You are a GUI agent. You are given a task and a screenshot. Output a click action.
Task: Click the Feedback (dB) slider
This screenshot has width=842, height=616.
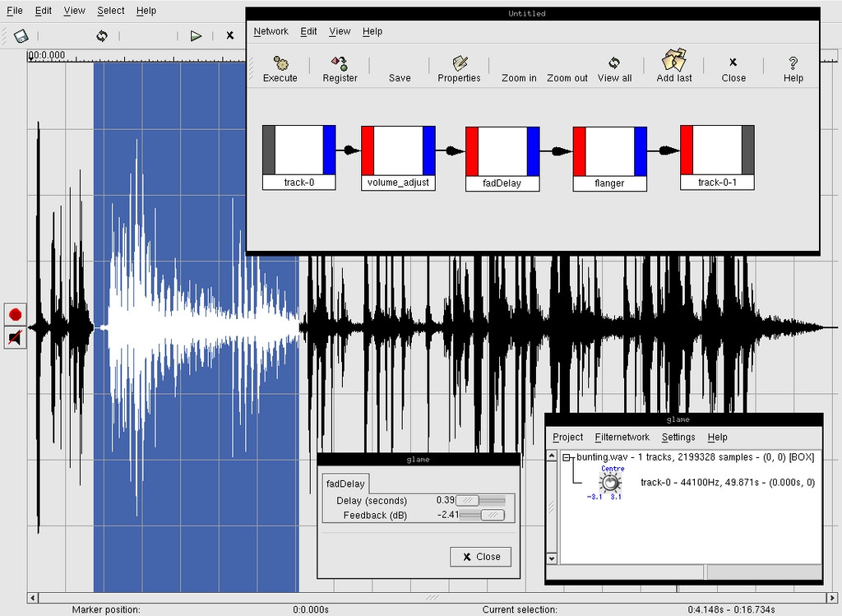tap(481, 515)
